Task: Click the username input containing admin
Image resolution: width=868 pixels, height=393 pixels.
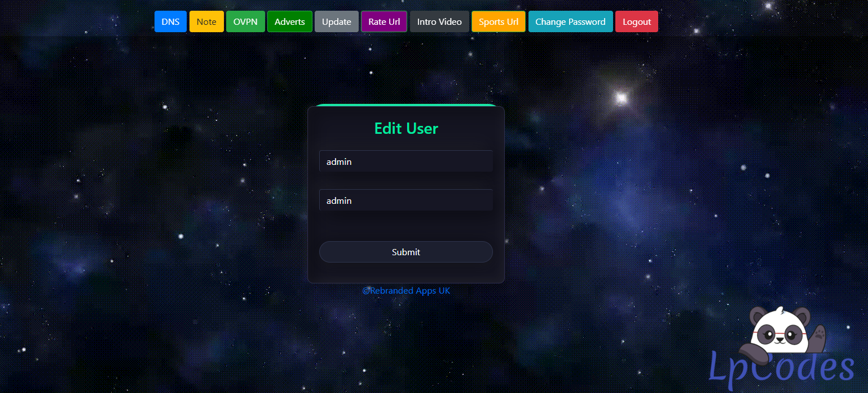Action: 406,161
